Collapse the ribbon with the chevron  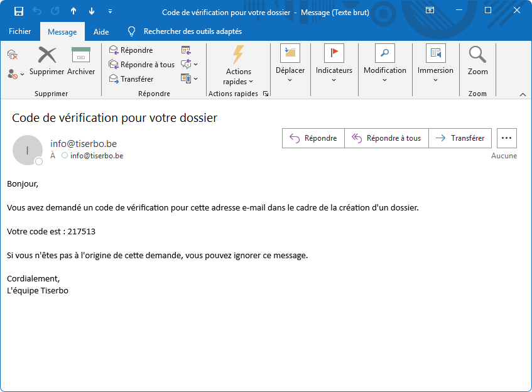521,93
